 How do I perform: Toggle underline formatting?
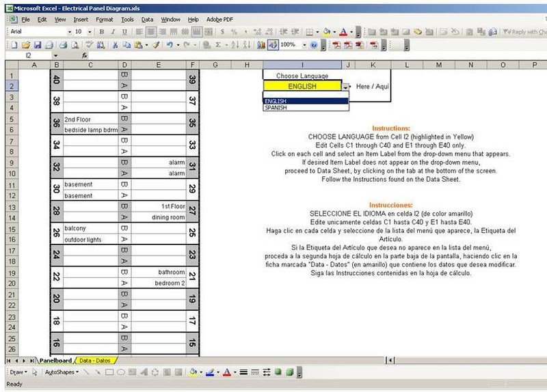pyautogui.click(x=124, y=32)
